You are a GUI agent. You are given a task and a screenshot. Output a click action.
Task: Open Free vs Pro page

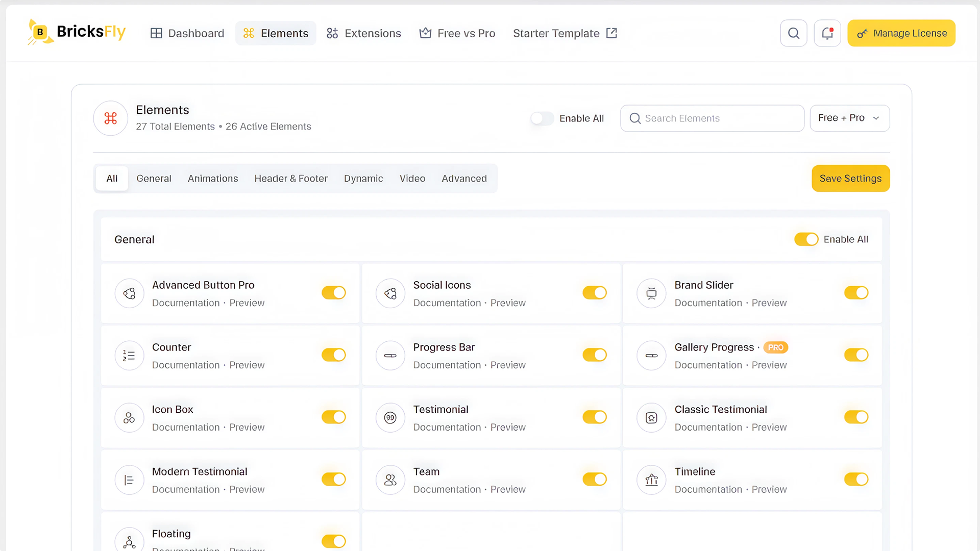457,33
